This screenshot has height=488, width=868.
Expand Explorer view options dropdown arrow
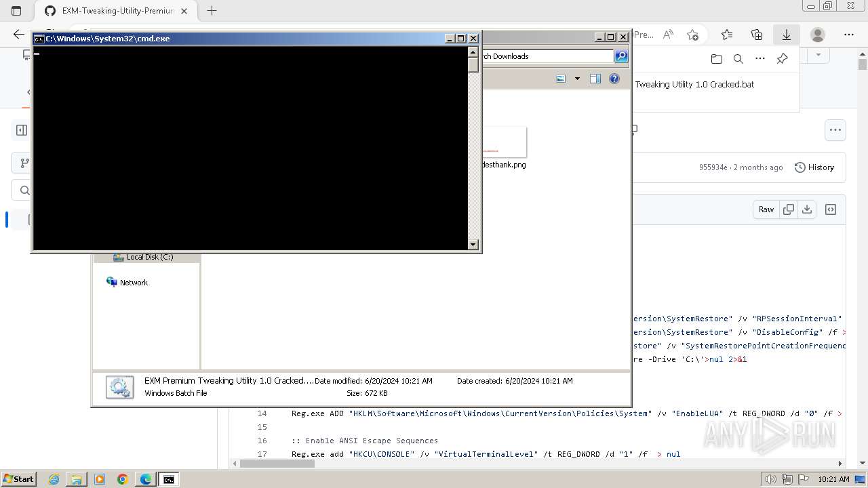[x=577, y=79]
